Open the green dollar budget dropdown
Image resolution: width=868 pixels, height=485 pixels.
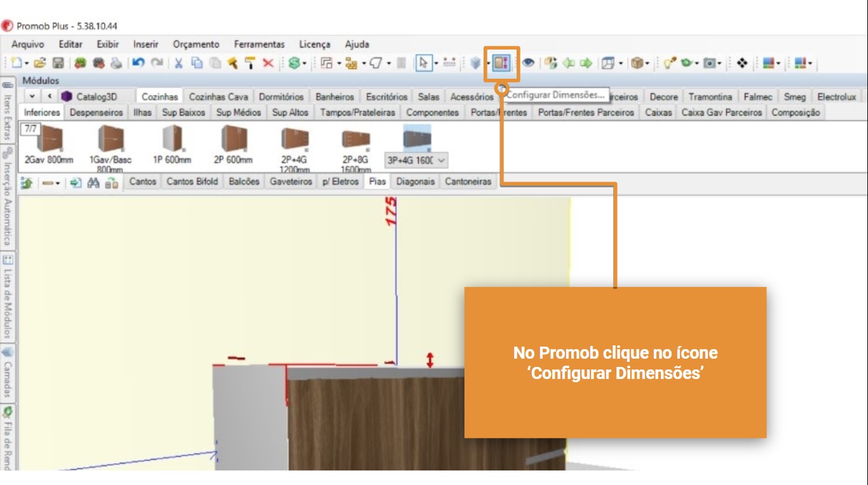305,63
